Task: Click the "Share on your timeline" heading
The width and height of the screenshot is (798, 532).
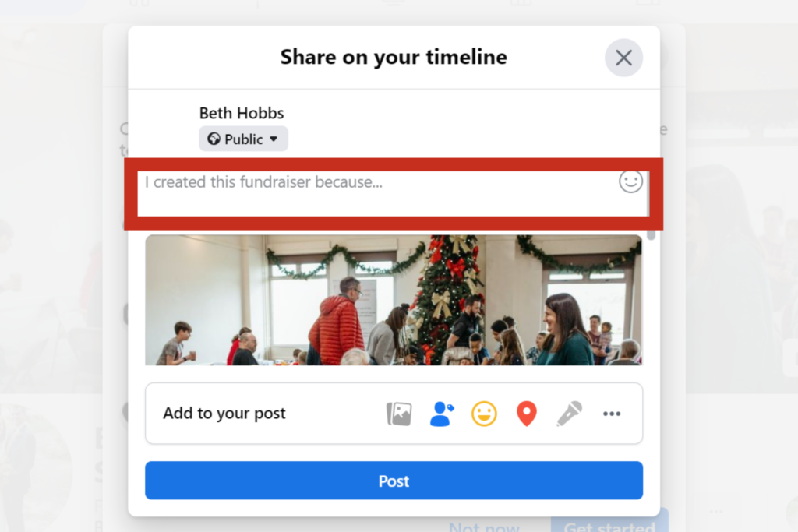Action: point(394,57)
